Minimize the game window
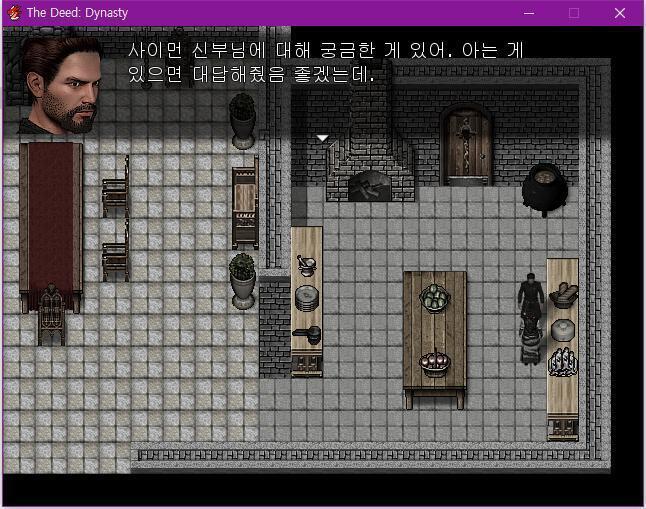This screenshot has width=646, height=509. (529, 13)
